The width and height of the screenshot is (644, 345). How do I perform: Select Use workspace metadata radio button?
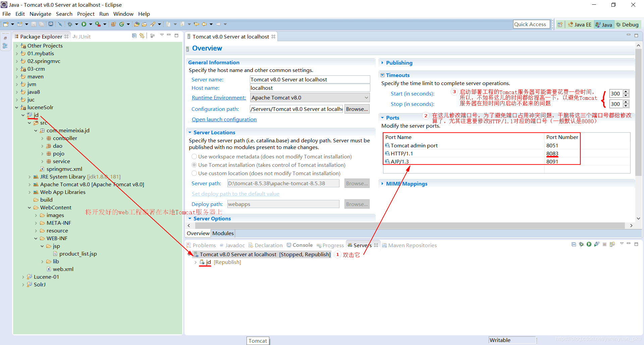tap(194, 156)
